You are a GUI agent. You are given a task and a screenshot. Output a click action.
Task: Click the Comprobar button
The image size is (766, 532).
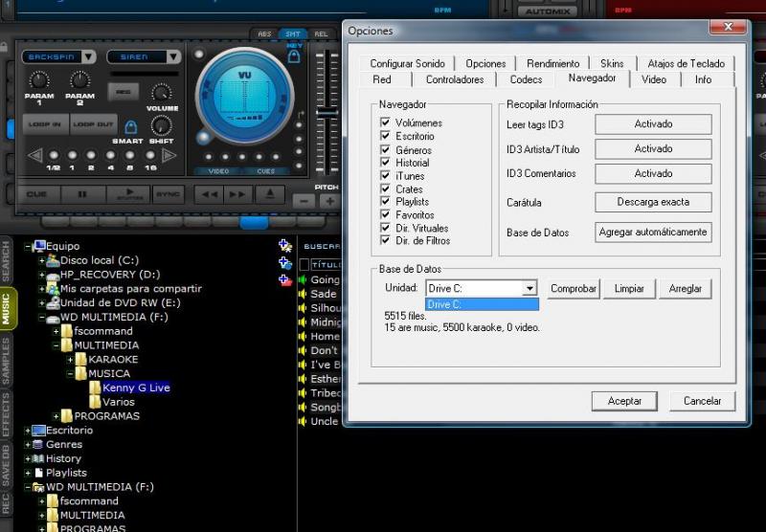coord(574,289)
